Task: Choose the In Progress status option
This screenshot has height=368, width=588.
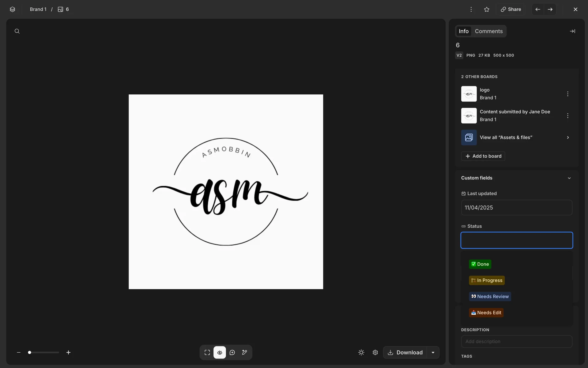Action: 487,280
